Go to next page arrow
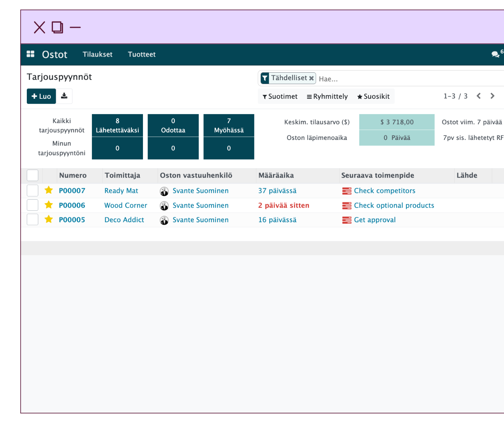Screen dimensions: 504x423 [x=492, y=96]
